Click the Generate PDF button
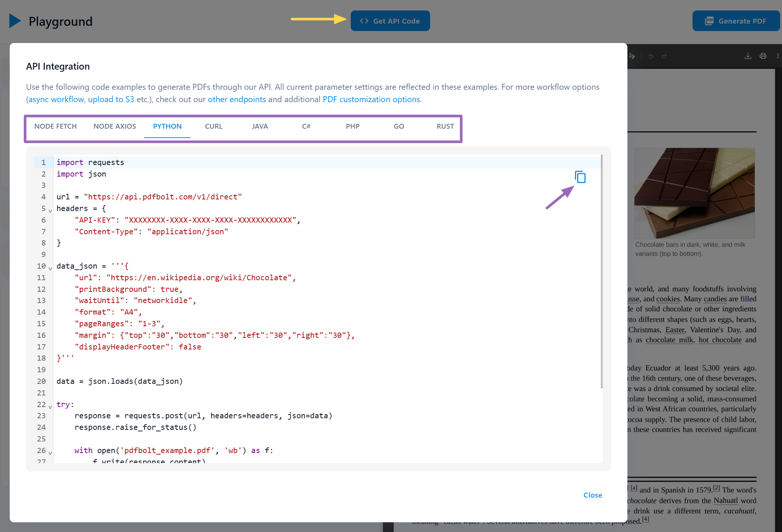 pyautogui.click(x=736, y=21)
